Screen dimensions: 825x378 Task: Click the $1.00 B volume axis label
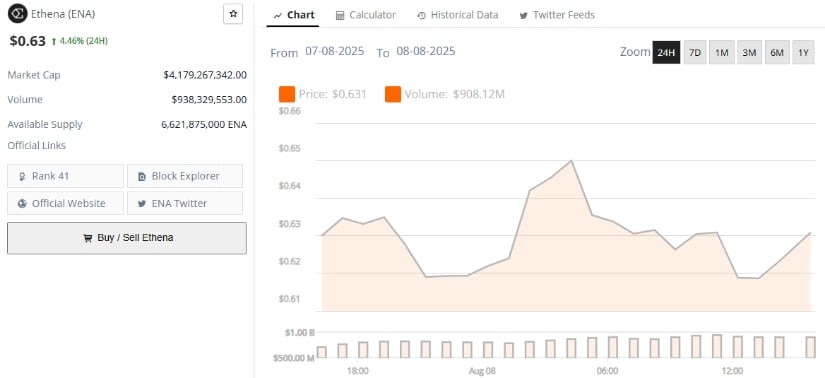(299, 333)
